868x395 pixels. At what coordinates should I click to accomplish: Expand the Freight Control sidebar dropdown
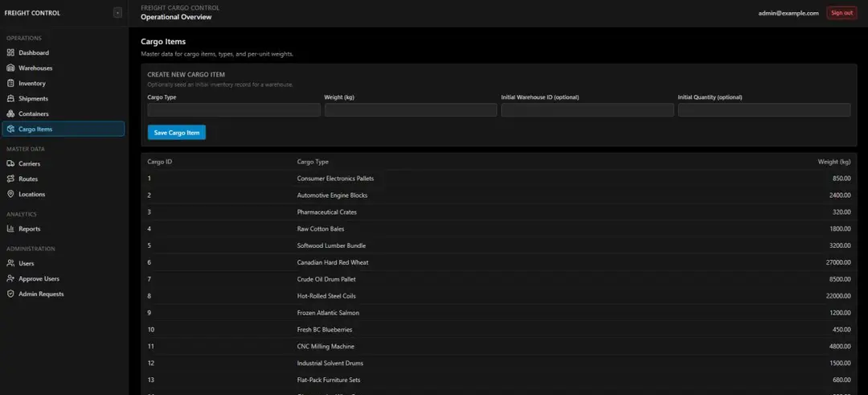coord(117,13)
